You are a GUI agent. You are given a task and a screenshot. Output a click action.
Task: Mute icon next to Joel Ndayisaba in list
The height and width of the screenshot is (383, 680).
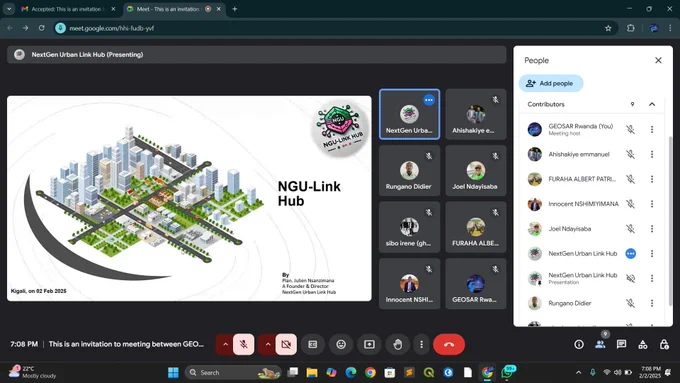(x=631, y=229)
